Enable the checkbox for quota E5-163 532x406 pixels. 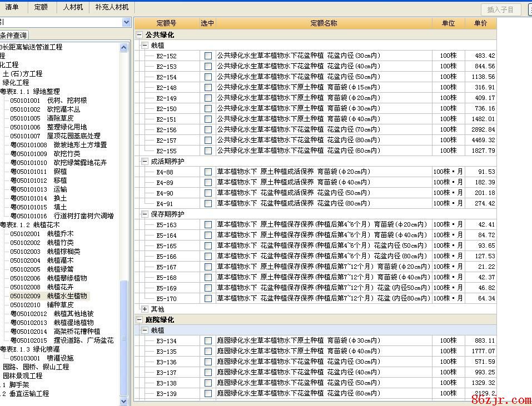(x=208, y=225)
